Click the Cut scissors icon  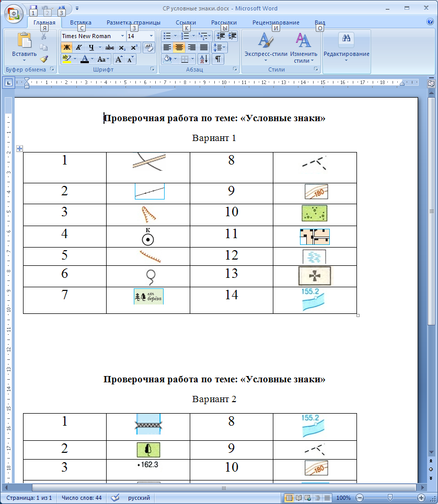pyautogui.click(x=44, y=36)
